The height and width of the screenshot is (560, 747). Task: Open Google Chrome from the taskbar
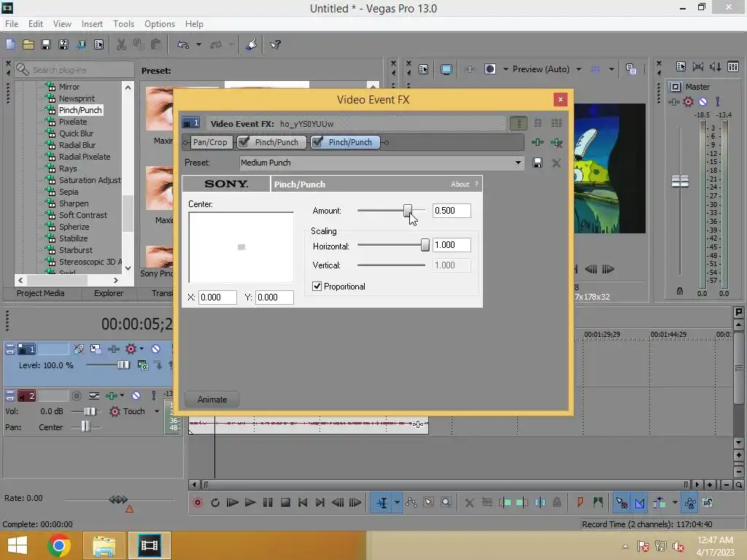pyautogui.click(x=59, y=545)
